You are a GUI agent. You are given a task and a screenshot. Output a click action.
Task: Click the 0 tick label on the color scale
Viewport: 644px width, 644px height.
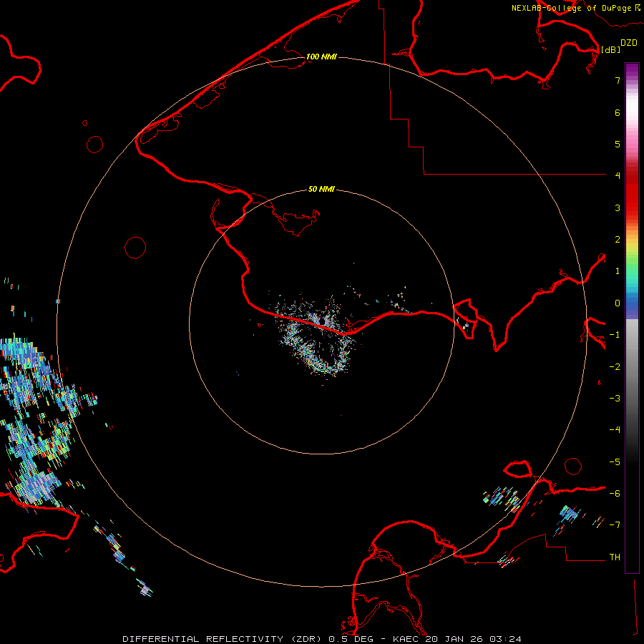click(x=618, y=303)
